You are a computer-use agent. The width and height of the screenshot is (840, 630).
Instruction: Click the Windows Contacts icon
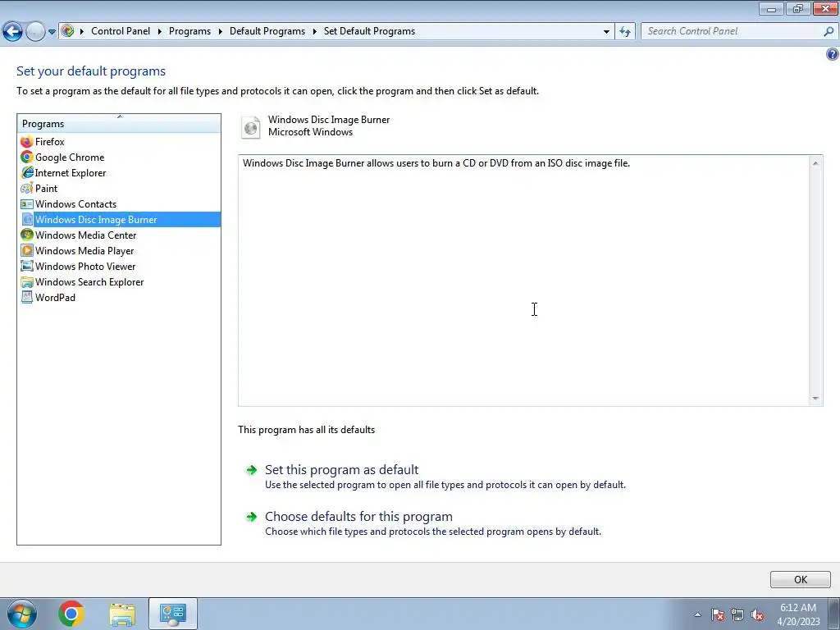tap(27, 204)
